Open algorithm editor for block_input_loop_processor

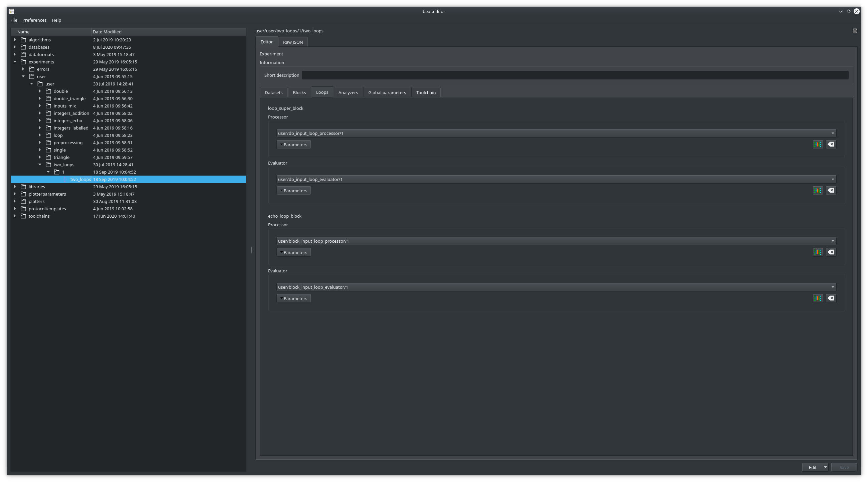818,252
